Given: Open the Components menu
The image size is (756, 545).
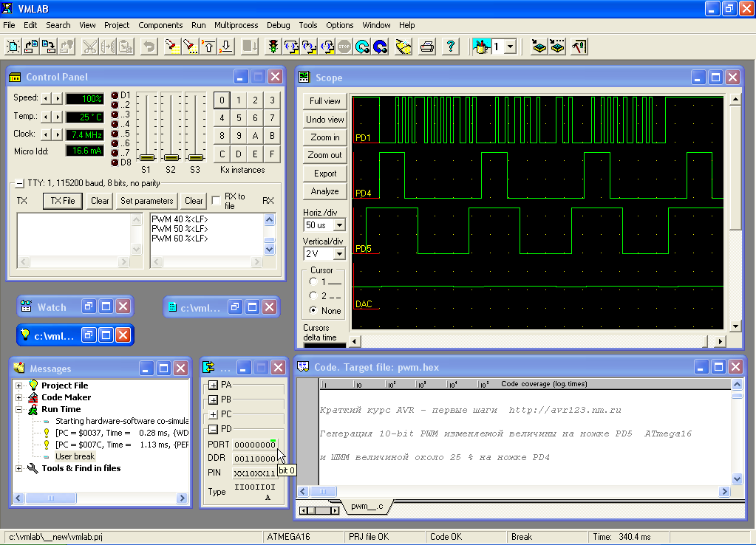Looking at the screenshot, I should pos(160,25).
